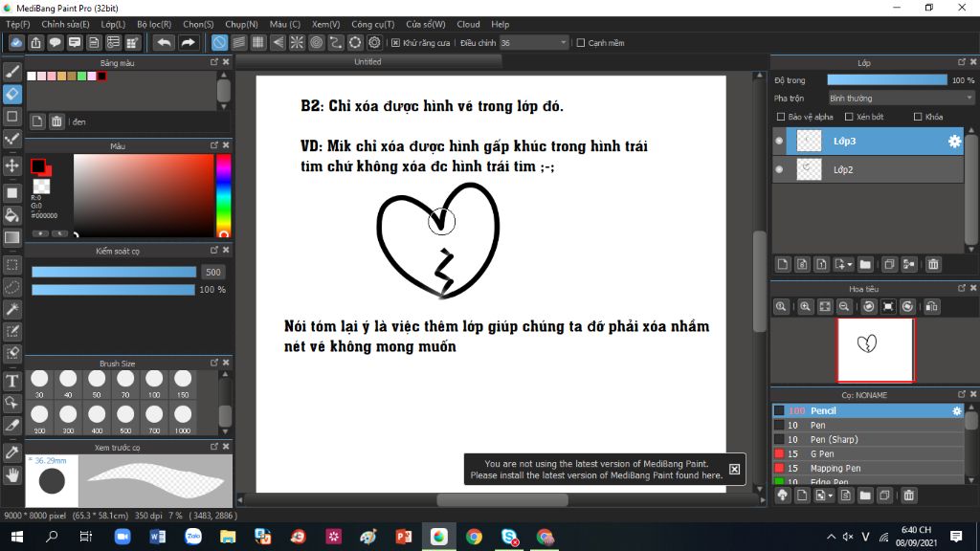
Task: Open the Bộ lọc(R) menu
Action: [x=154, y=24]
